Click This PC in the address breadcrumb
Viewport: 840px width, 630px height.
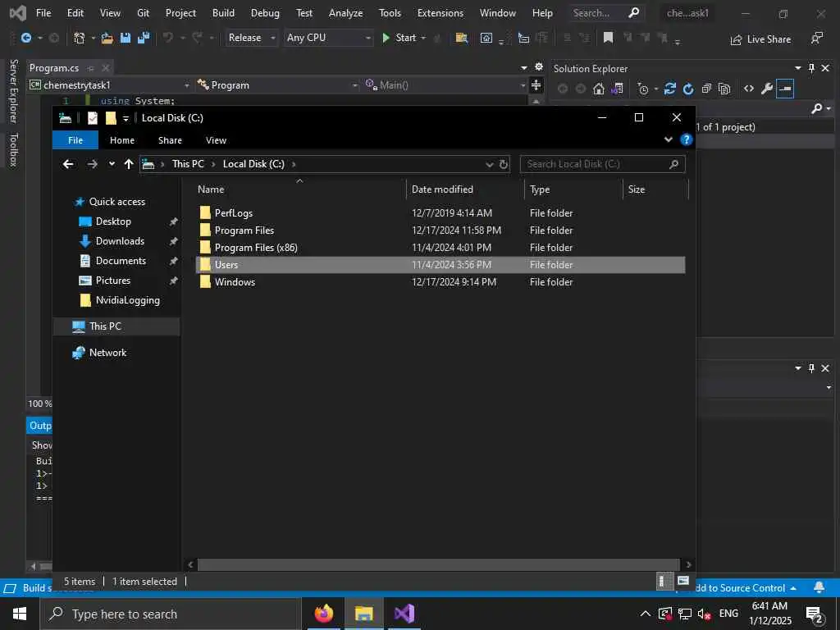pyautogui.click(x=188, y=164)
